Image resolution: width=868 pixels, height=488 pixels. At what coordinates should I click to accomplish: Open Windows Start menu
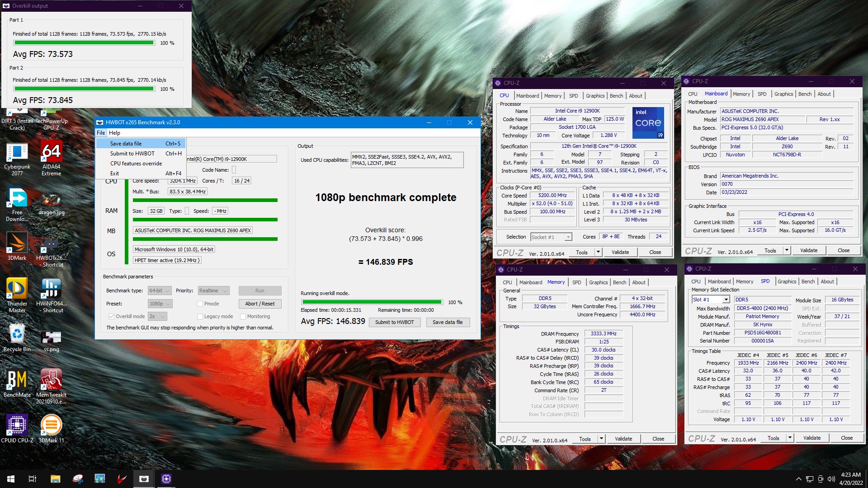point(11,479)
